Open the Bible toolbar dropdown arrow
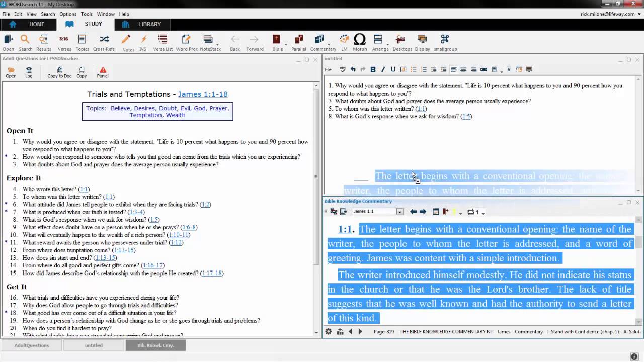The image size is (644, 362). 286,44
